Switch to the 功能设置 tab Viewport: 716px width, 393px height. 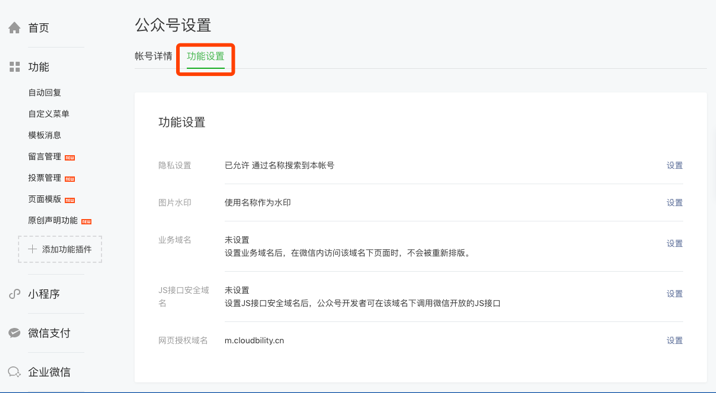[205, 56]
